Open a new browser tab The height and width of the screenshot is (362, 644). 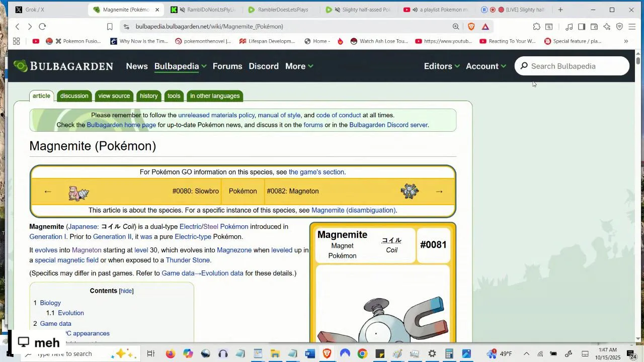[x=560, y=10]
